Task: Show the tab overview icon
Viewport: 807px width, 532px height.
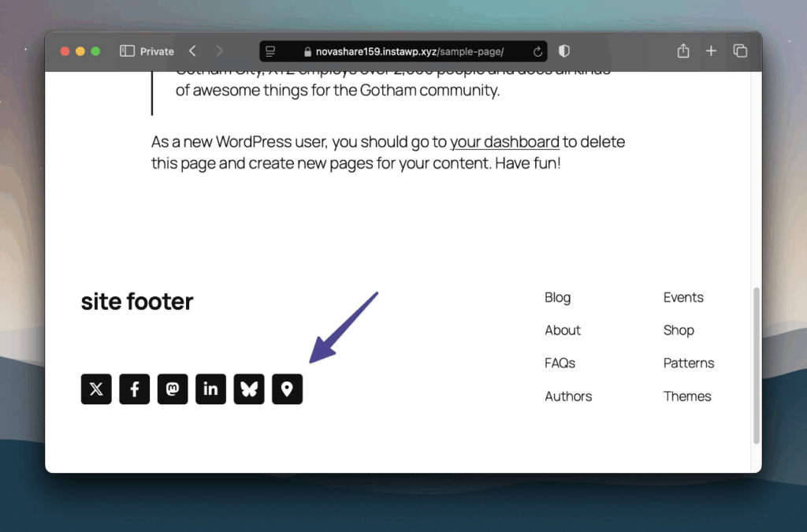Action: coord(740,51)
